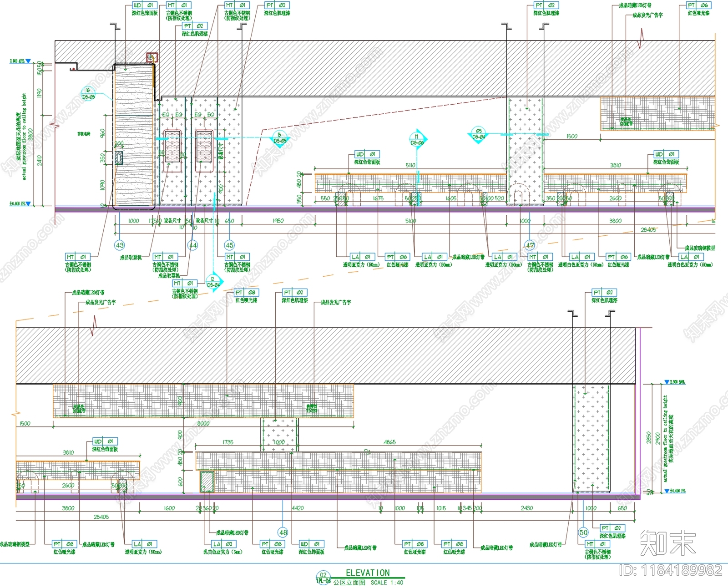This screenshot has height=588, width=728.
Task: Select the 乳白色亚克力 (3mm) note
Action: tap(223, 552)
